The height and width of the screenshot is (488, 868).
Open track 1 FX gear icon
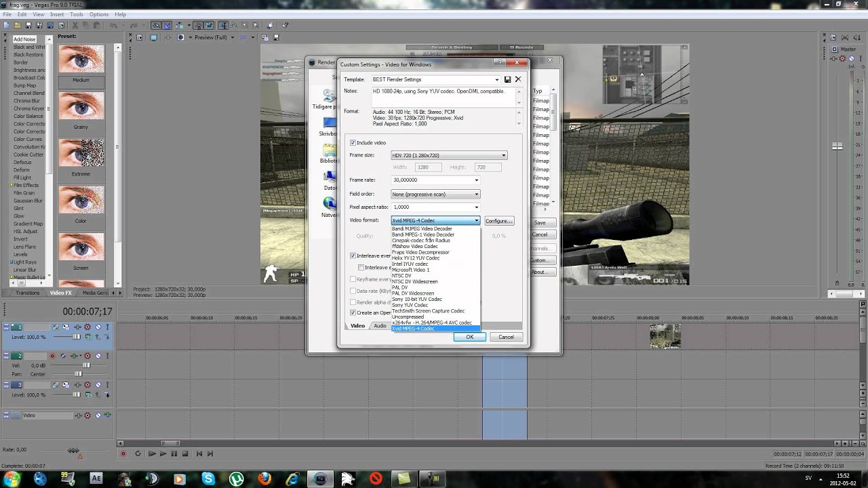pos(87,327)
